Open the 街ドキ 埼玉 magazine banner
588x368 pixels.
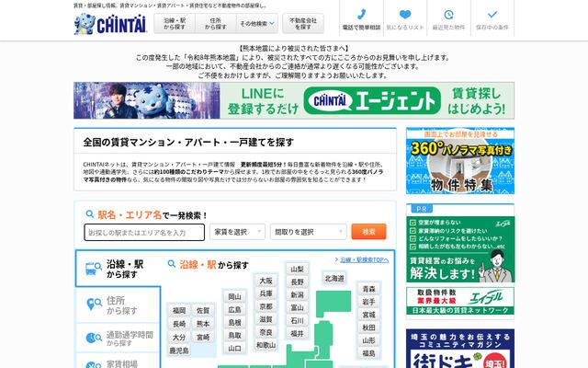(460, 349)
